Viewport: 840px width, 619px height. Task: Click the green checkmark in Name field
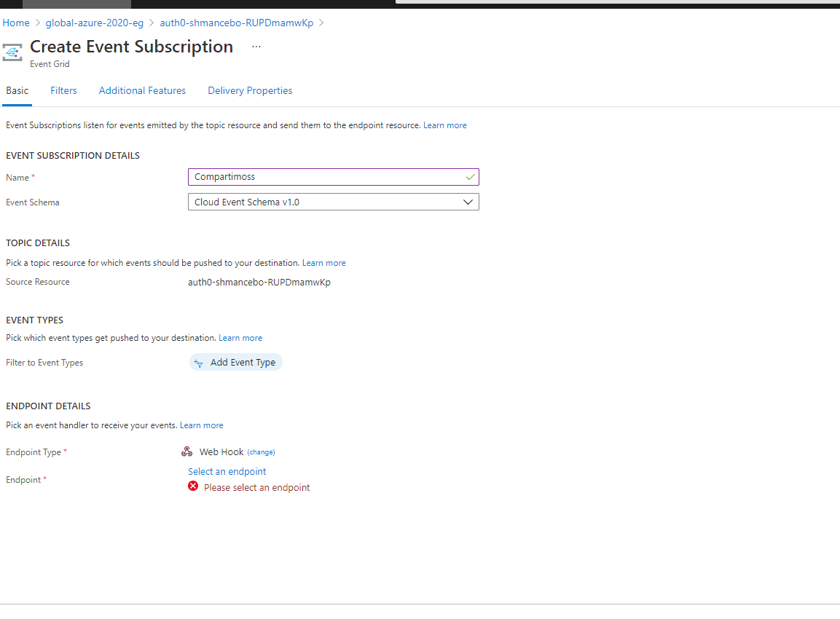tap(471, 177)
